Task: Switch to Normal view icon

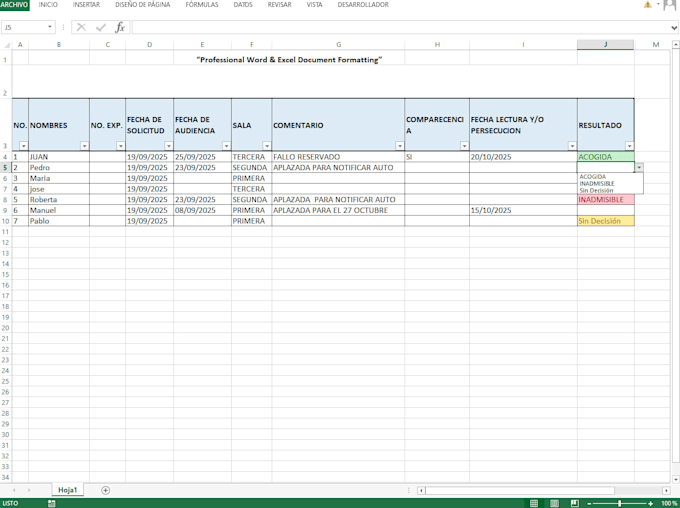Action: click(534, 503)
